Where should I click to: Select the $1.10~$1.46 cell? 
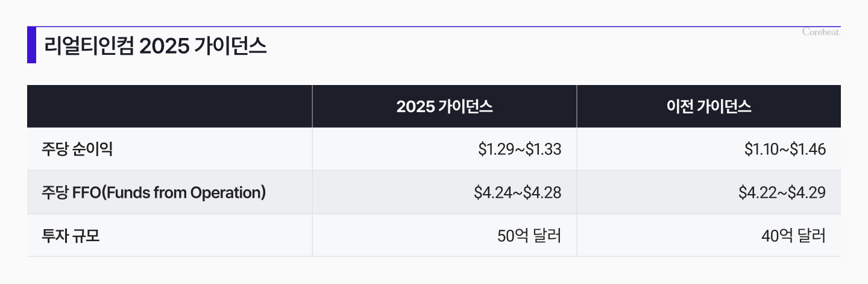pos(709,149)
